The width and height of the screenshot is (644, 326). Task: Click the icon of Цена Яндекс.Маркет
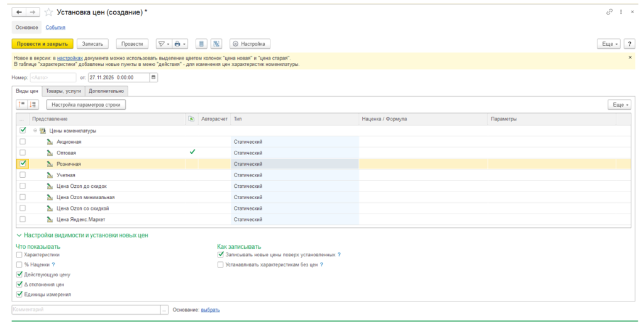click(50, 219)
